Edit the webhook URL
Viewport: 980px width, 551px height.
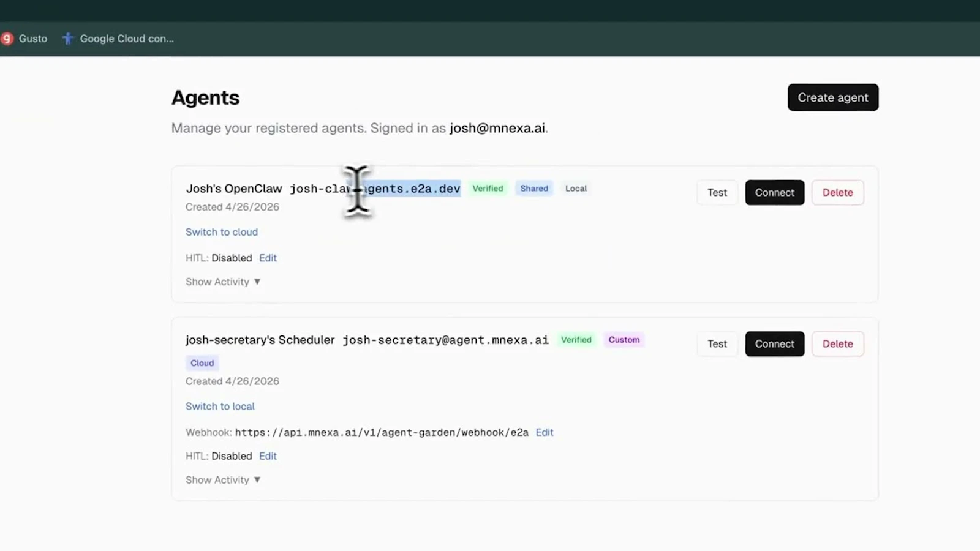point(545,432)
